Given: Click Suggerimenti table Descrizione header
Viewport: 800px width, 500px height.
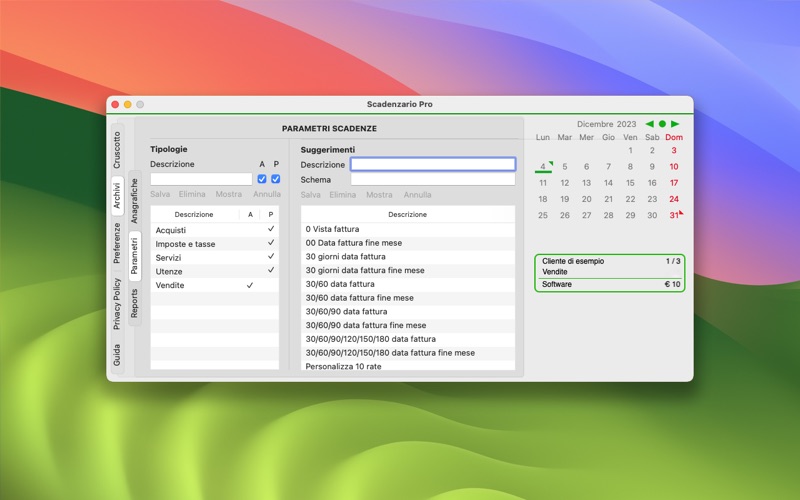Looking at the screenshot, I should [408, 214].
